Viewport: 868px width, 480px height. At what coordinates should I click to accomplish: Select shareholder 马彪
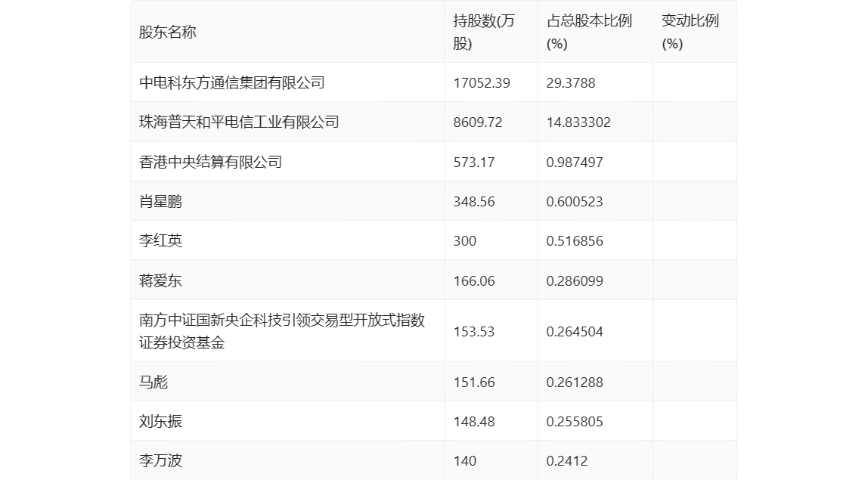tap(153, 382)
